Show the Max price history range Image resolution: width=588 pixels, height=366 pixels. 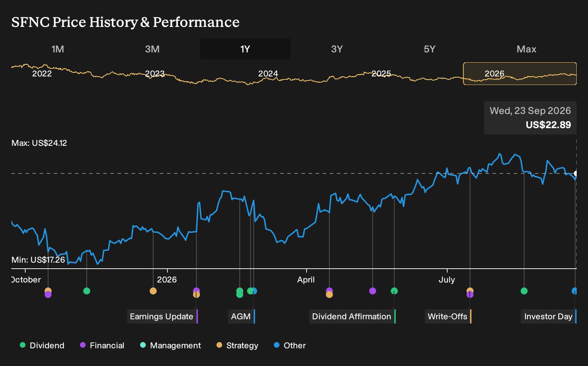[526, 49]
